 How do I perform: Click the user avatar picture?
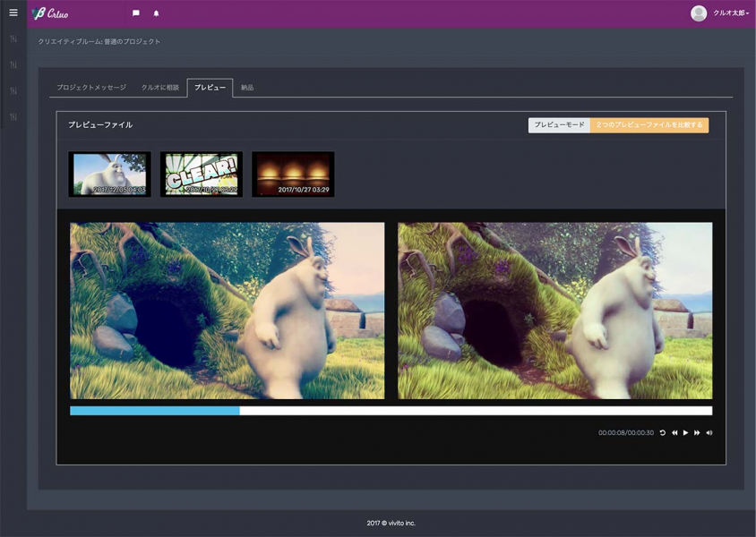click(699, 13)
